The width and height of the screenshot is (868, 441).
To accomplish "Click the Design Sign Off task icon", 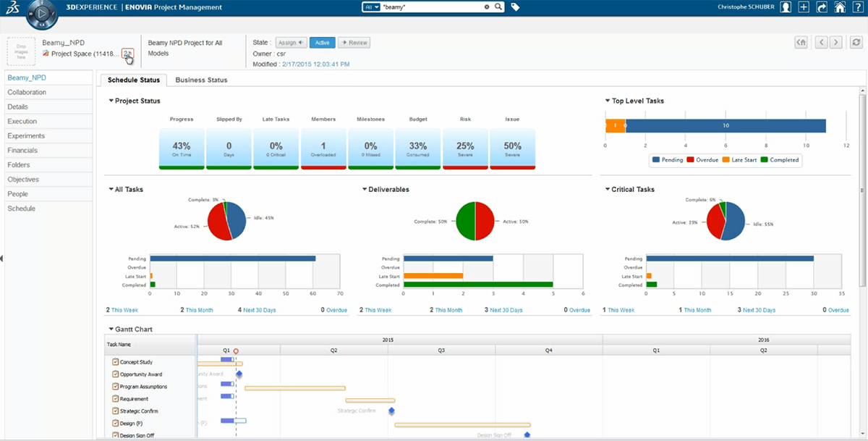I will (115, 435).
